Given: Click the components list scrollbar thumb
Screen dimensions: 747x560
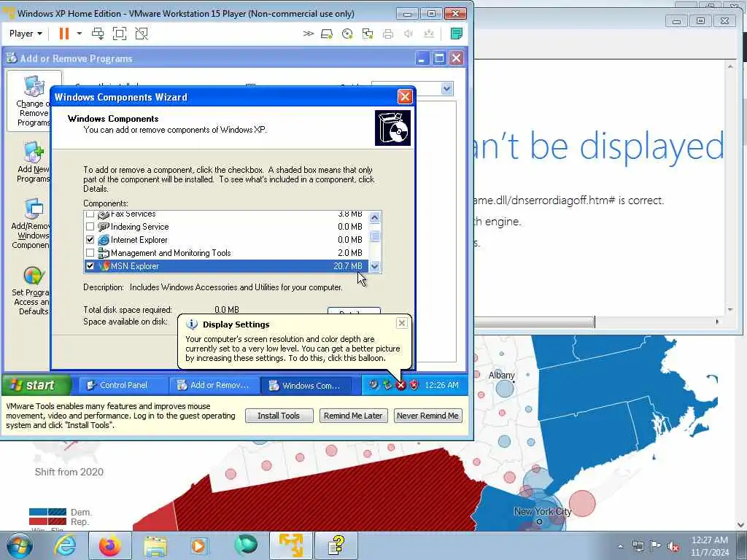Looking at the screenshot, I should point(374,237).
